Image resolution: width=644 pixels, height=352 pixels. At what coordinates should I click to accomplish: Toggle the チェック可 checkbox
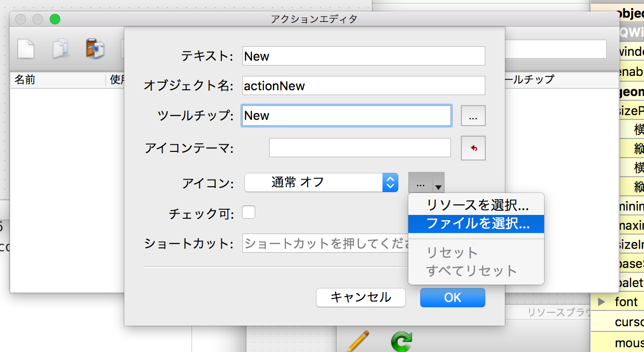point(249,212)
